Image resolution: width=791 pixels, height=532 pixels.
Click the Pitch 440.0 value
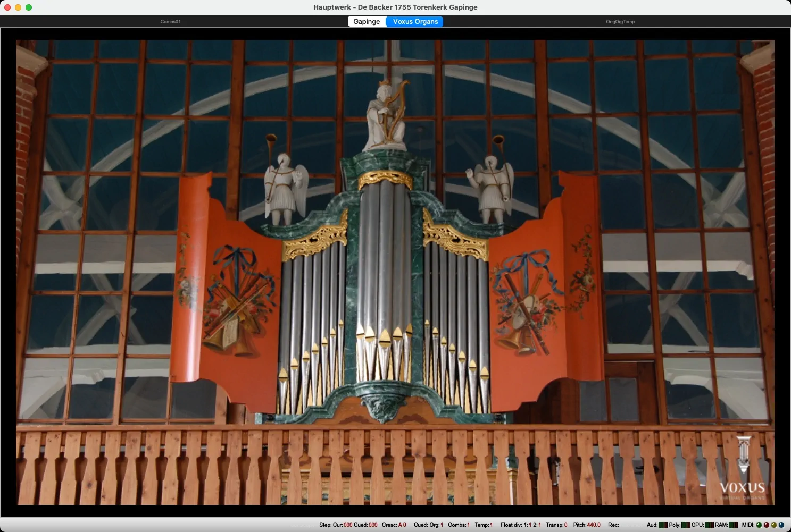click(593, 525)
